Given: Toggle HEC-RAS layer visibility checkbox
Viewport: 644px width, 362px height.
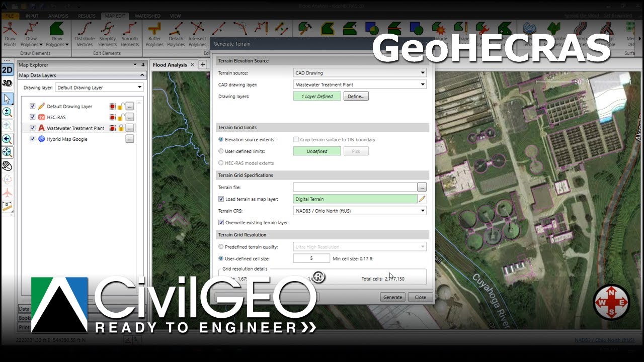Looking at the screenshot, I should [x=33, y=117].
